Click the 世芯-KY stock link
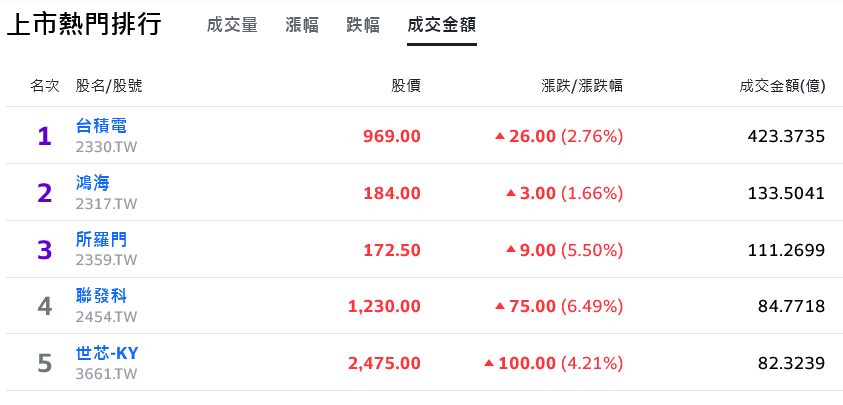Viewport: 843px width, 405px height. point(107,353)
